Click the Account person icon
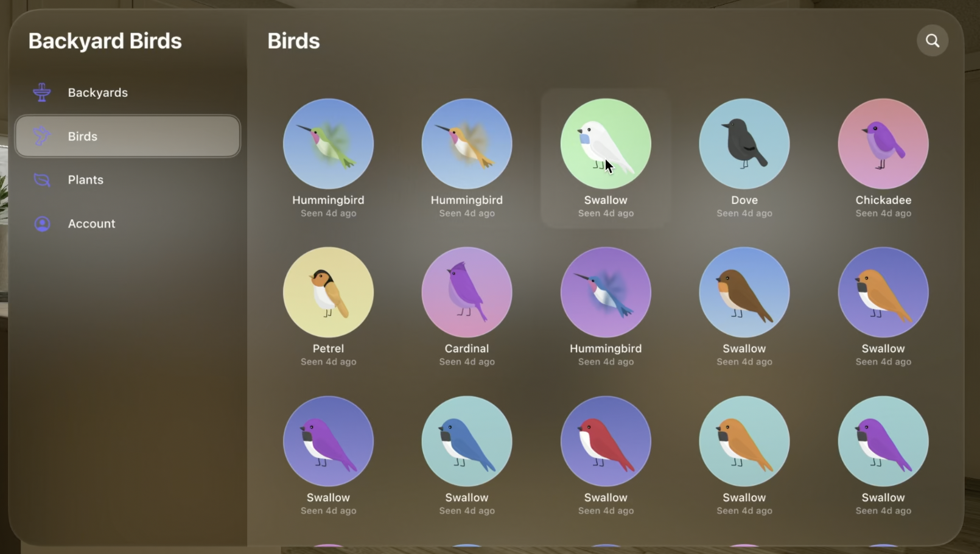980x554 pixels. 42,224
